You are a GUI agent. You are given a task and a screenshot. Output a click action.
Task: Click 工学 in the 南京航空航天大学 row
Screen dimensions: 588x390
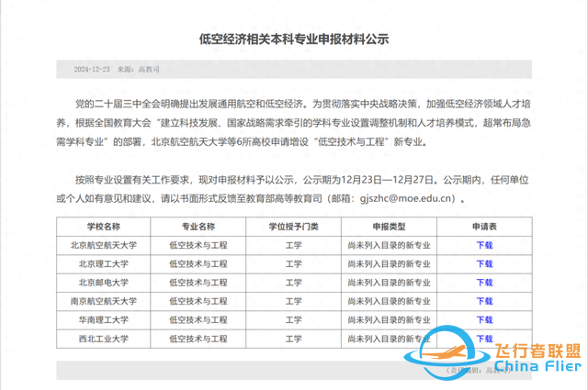(x=294, y=302)
